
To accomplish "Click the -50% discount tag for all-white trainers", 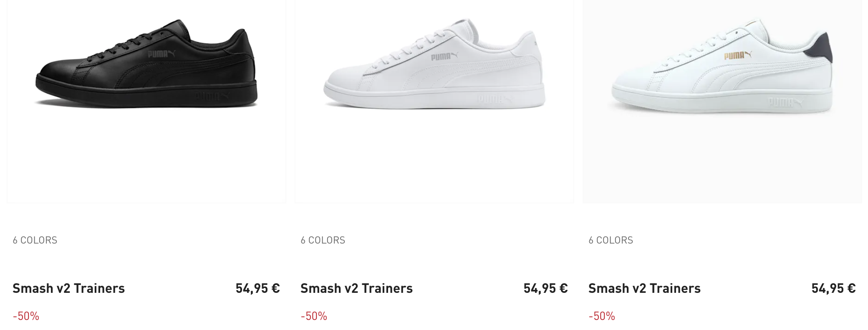I will point(314,316).
